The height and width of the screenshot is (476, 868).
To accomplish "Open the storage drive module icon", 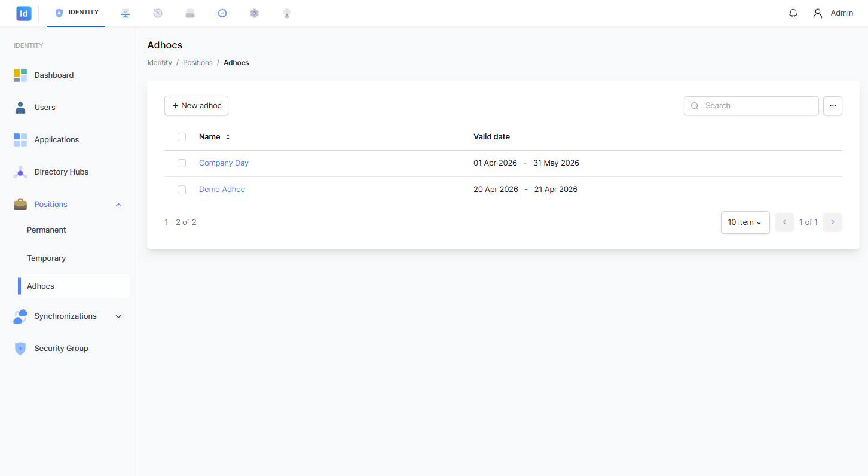I will (x=190, y=13).
